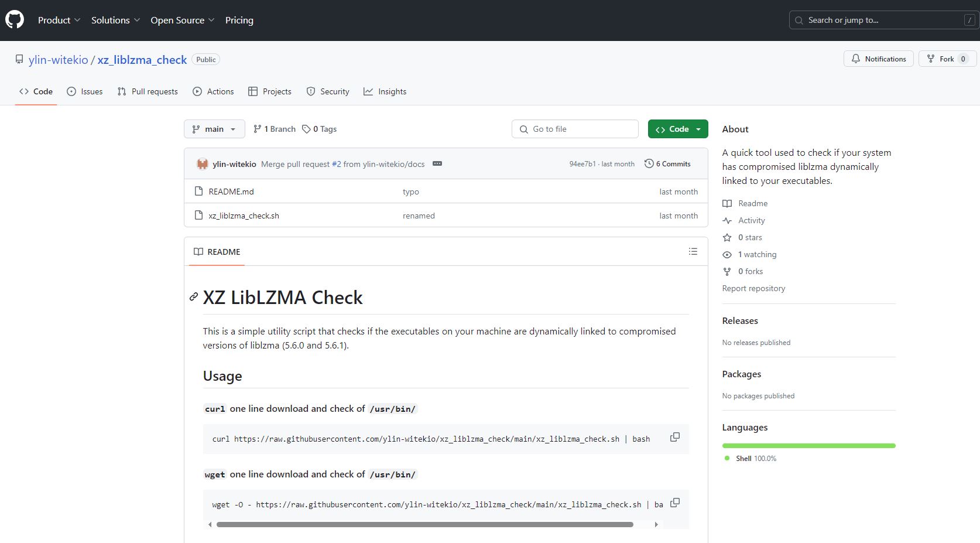Expand the Product menu
The height and width of the screenshot is (543, 980).
(59, 19)
